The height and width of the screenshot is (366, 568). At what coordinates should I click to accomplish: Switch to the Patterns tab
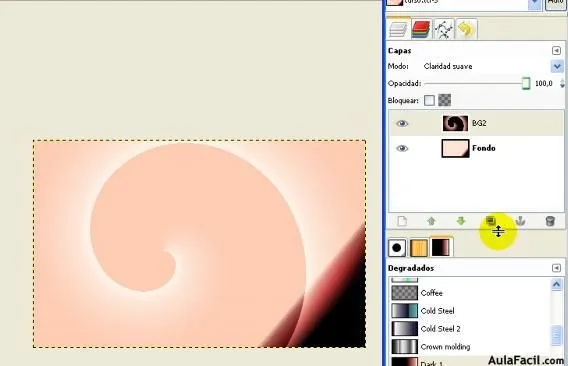click(x=418, y=248)
